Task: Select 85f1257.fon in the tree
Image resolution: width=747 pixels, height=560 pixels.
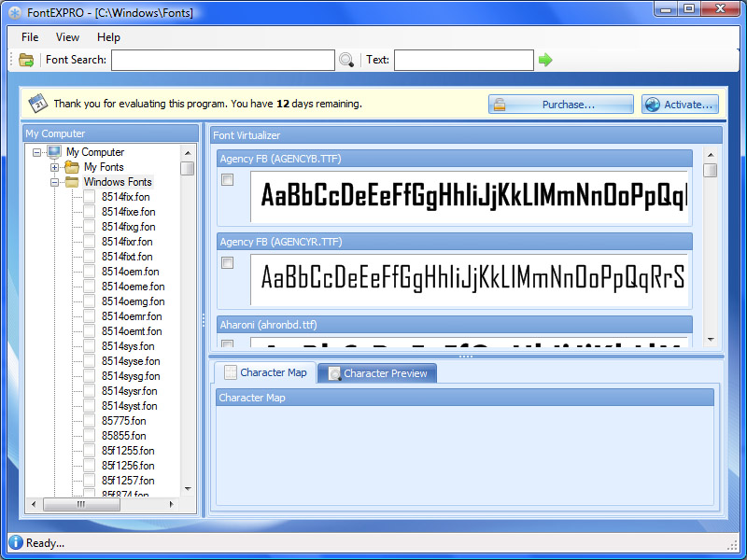Action: click(128, 481)
